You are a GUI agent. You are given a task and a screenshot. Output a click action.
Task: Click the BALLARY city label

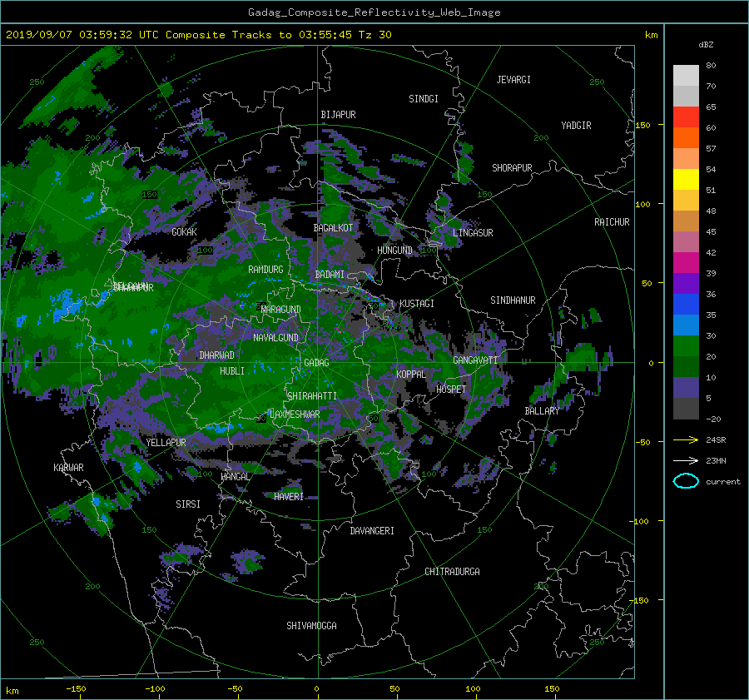(x=542, y=411)
